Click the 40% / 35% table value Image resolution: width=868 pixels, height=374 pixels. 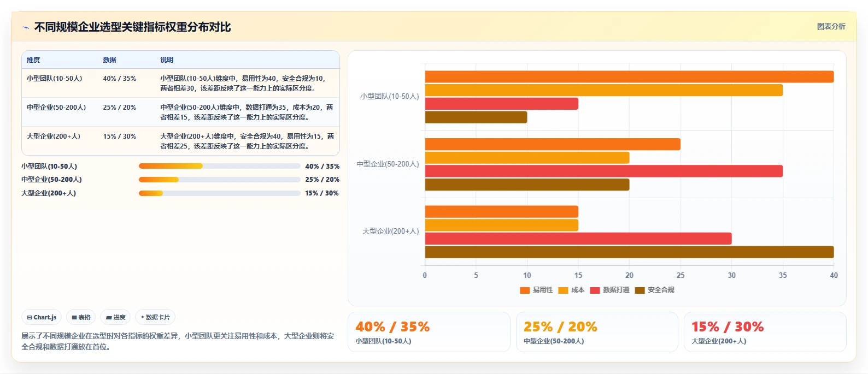(119, 79)
